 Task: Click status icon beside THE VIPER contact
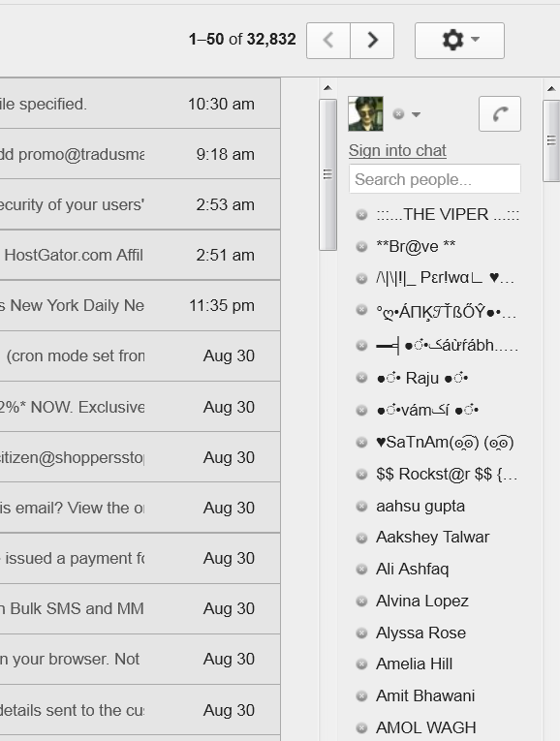click(x=361, y=215)
